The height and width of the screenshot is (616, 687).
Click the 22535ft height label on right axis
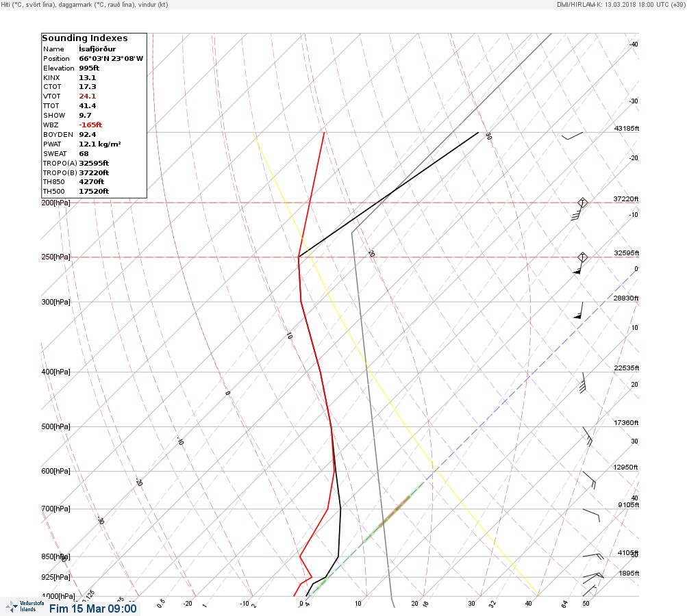(627, 368)
